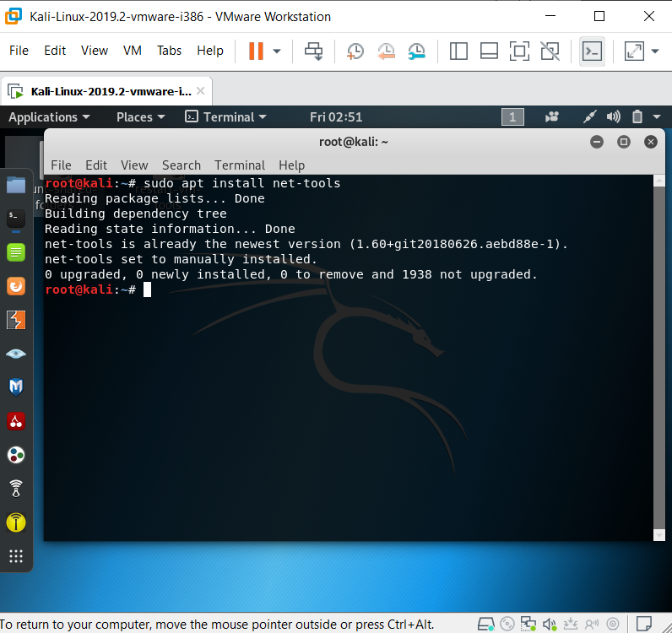Viewport: 672px width, 633px height.
Task: Launch Burp Suite from the dock
Action: pyautogui.click(x=15, y=320)
